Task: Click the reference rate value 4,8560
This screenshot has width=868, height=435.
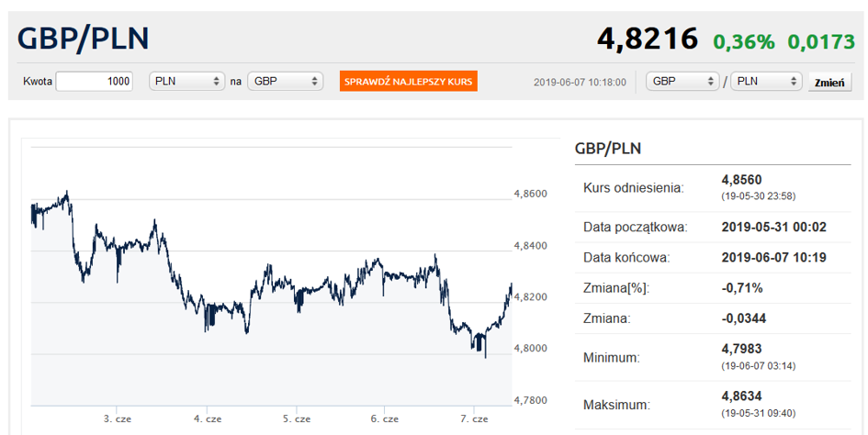Action: click(x=742, y=180)
